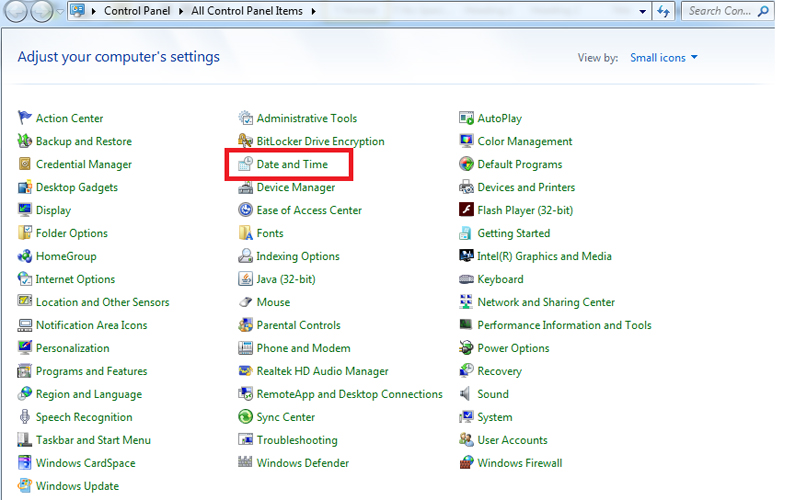Click the Realtek HD Audio Manager icon
The image size is (800, 500).
pos(246,371)
